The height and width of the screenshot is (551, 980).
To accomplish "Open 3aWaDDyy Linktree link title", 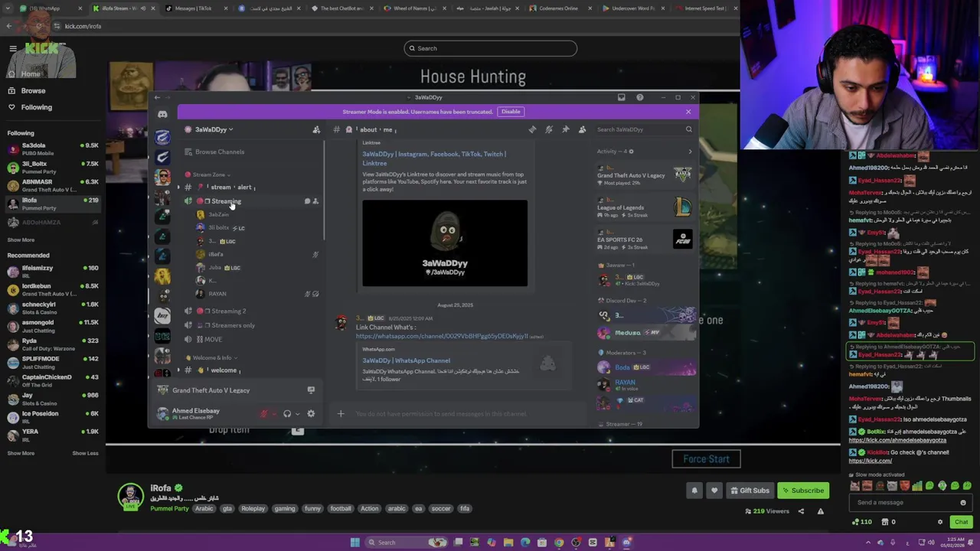I will coord(434,158).
